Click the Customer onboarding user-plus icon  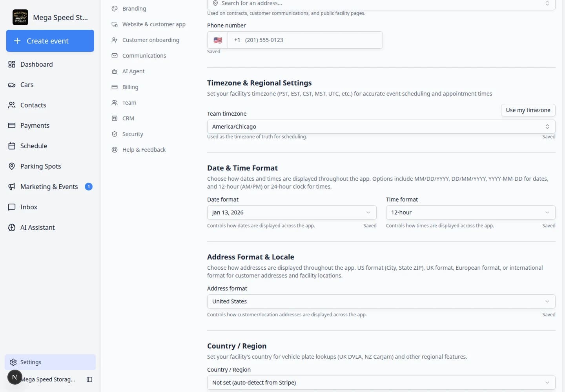(115, 40)
